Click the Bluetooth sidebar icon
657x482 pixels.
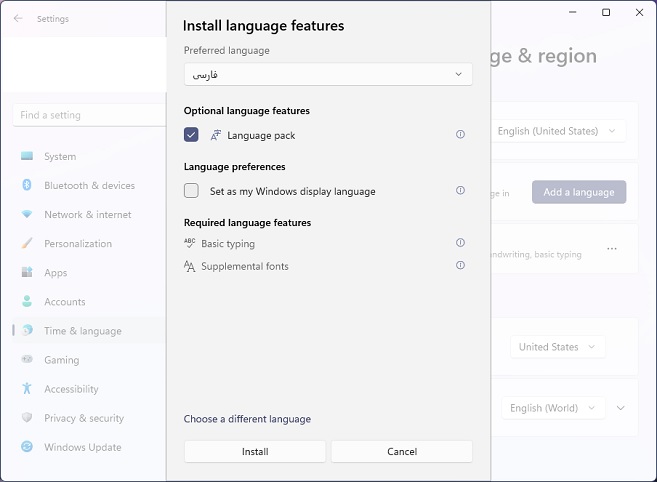coord(27,185)
